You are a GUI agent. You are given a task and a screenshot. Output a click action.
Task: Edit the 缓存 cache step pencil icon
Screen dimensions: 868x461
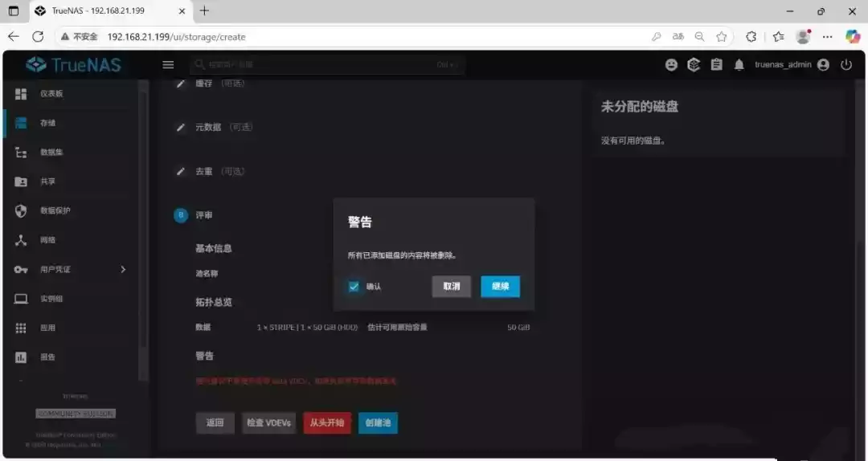[x=181, y=84]
